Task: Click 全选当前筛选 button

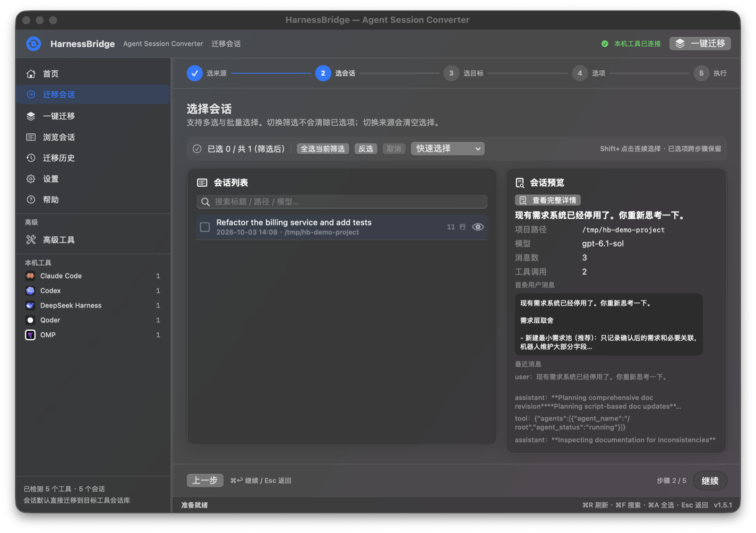Action: (323, 149)
